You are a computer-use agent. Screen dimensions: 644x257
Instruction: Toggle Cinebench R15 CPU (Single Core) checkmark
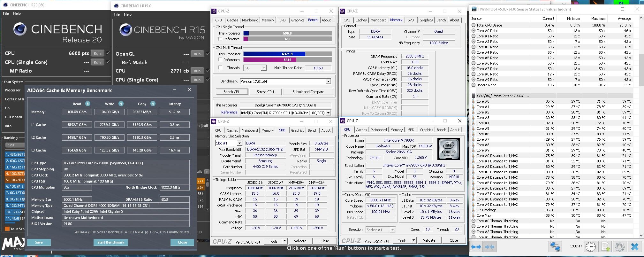click(x=208, y=80)
